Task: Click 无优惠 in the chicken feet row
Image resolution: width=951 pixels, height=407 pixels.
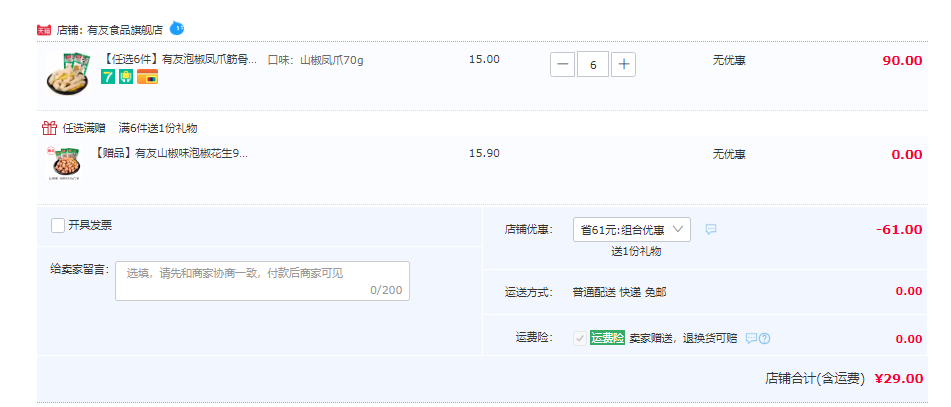Action: tap(729, 60)
